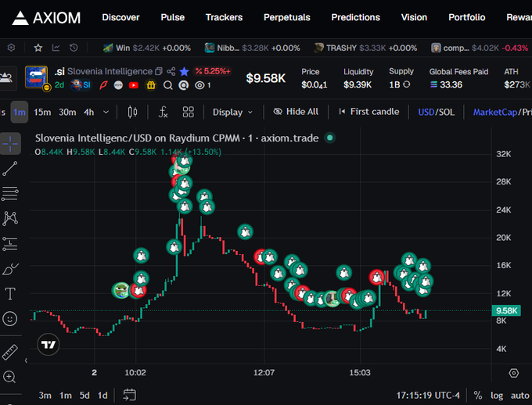
Task: Select the ruler measure tool
Action: pyautogui.click(x=10, y=352)
